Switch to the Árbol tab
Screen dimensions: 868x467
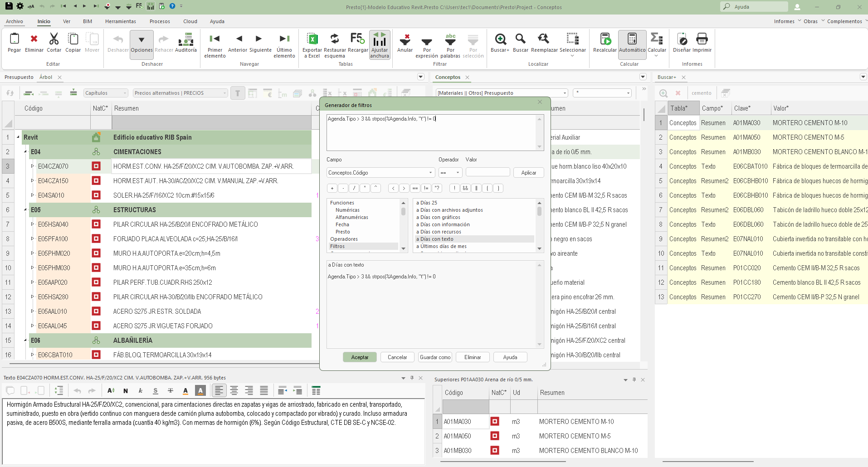pos(46,77)
